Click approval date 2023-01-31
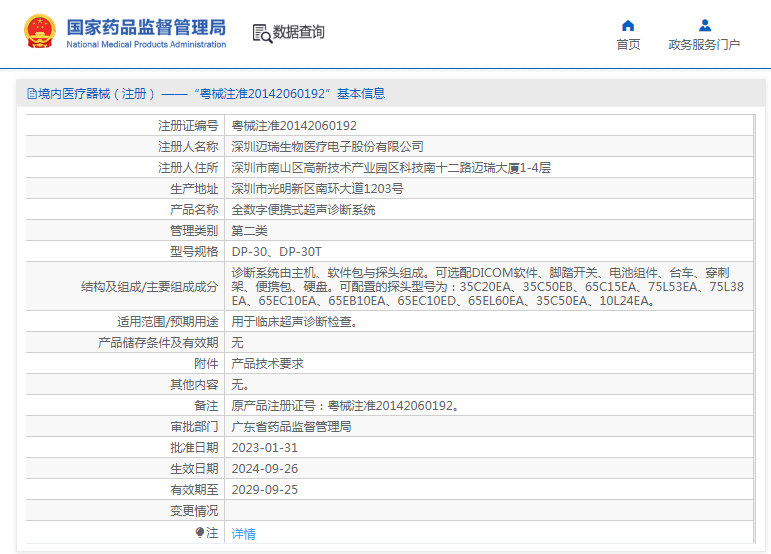The width and height of the screenshot is (771, 554). 265,448
